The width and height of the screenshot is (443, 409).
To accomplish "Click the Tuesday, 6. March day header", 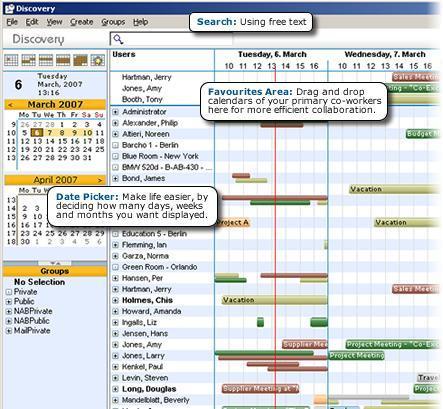I will click(272, 54).
